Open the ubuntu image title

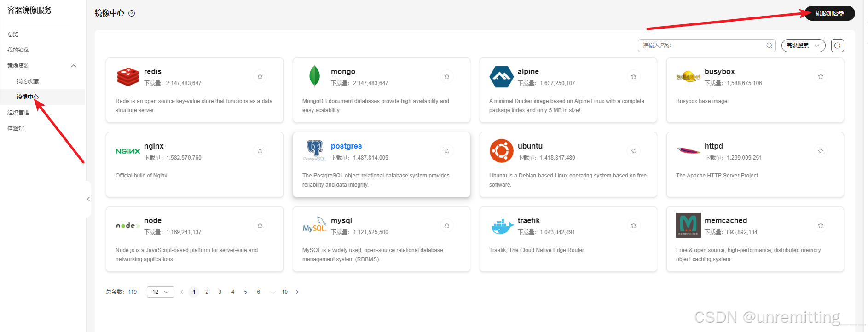pos(530,146)
